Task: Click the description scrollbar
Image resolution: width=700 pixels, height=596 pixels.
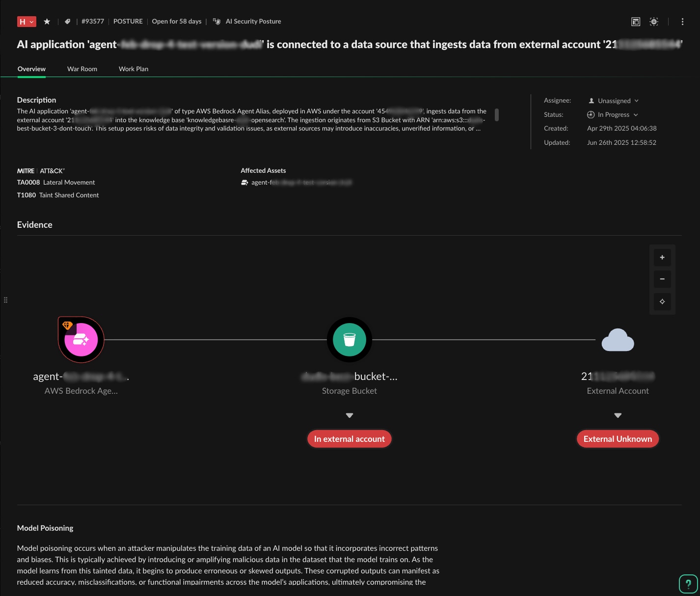Action: point(497,115)
